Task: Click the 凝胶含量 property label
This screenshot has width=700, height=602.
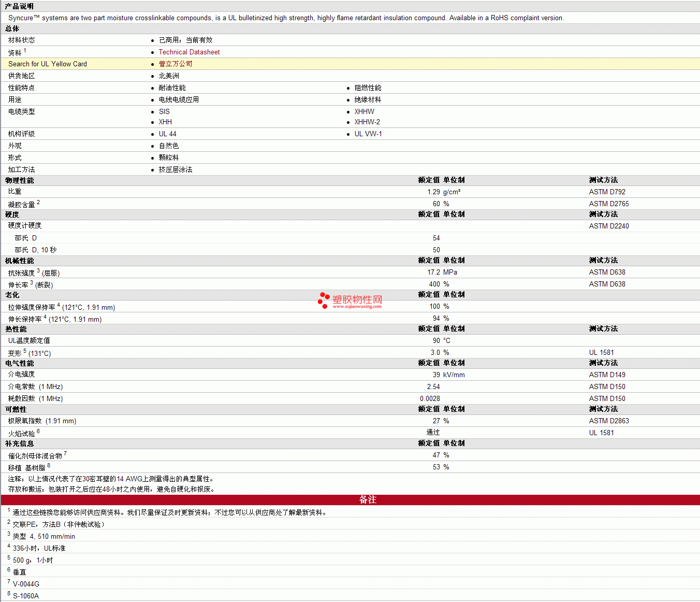Action: pos(21,205)
